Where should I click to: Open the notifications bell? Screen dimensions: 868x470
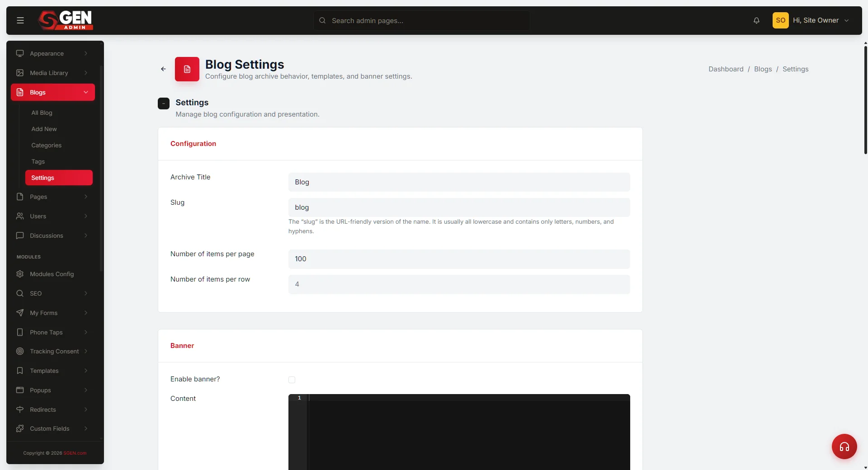coord(756,20)
